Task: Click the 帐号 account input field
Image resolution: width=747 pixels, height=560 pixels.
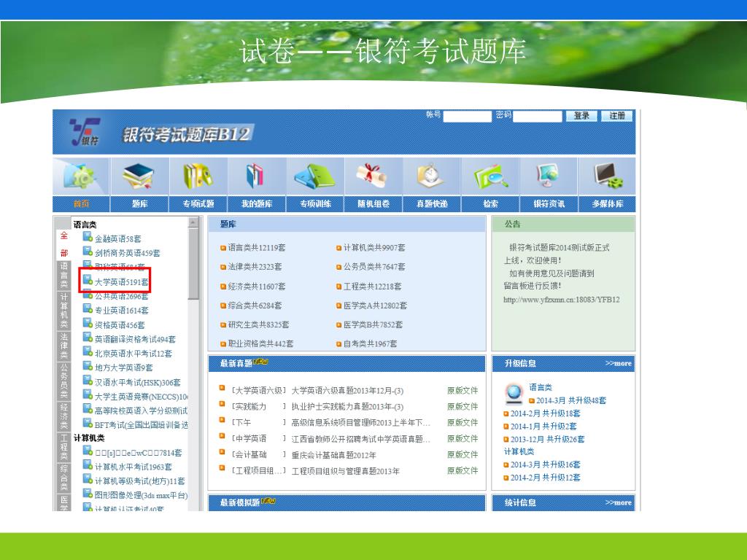Action: [x=467, y=117]
